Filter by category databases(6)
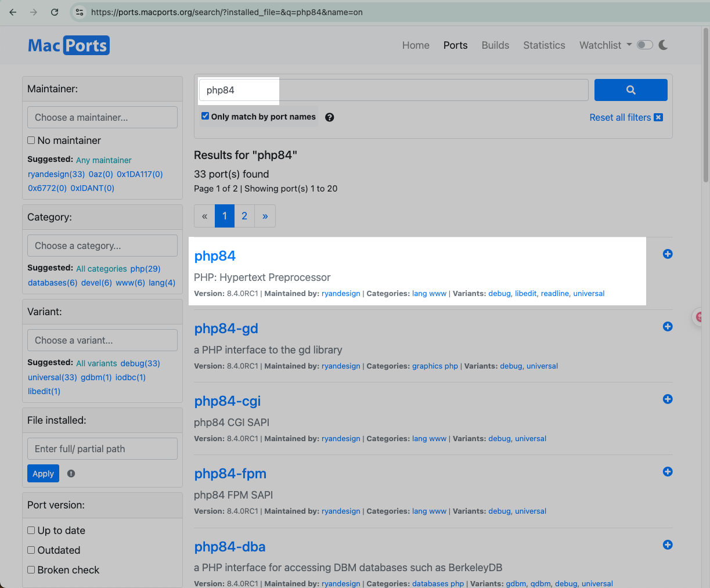Viewport: 710px width, 588px height. click(53, 283)
